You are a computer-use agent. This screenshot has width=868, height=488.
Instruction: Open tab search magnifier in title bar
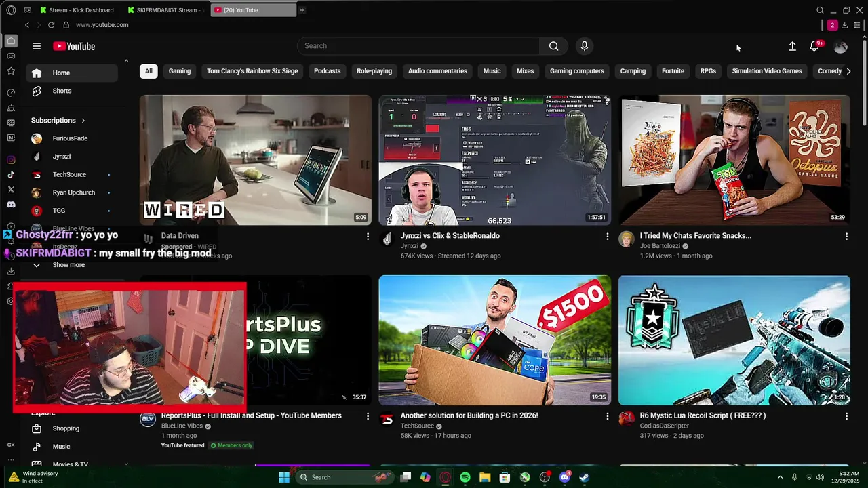(820, 10)
